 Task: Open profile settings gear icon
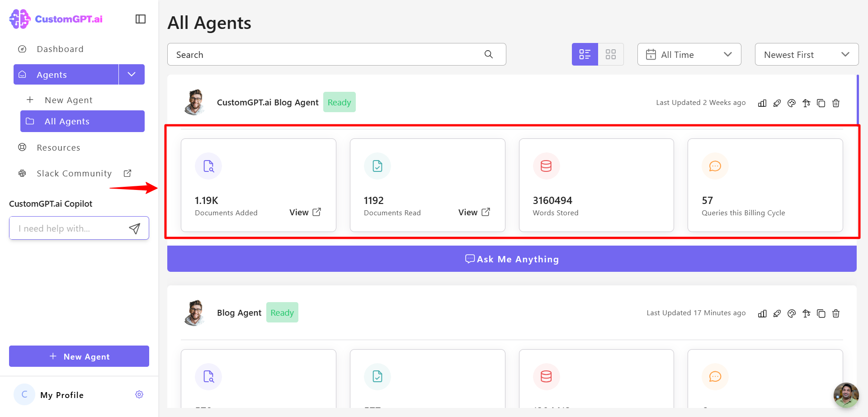(x=139, y=394)
